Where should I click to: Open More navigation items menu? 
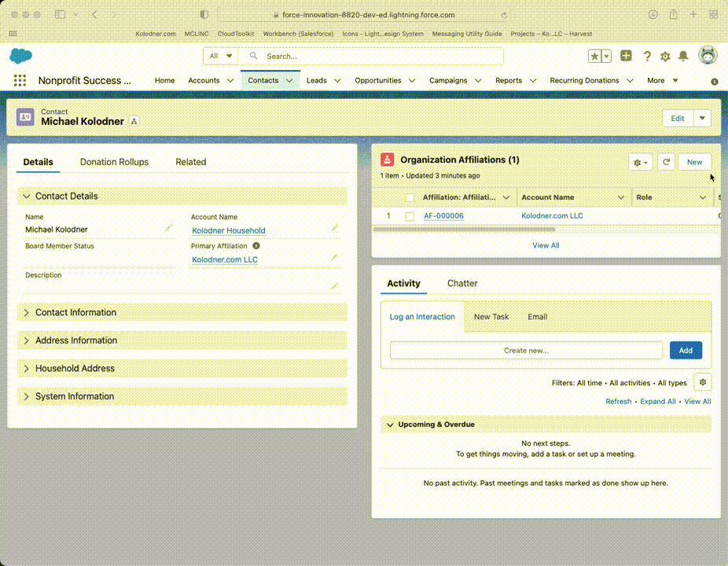pyautogui.click(x=663, y=80)
